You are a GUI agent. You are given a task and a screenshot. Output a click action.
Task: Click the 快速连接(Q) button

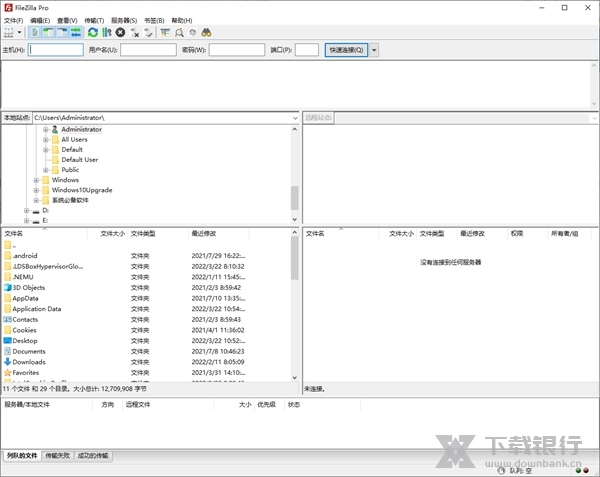[346, 50]
